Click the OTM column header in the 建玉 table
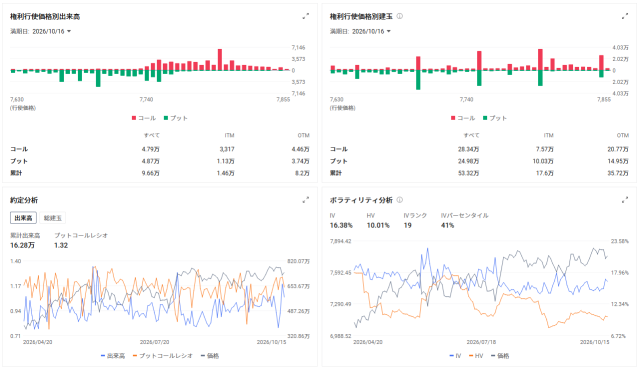640x369 pixels. pos(623,136)
